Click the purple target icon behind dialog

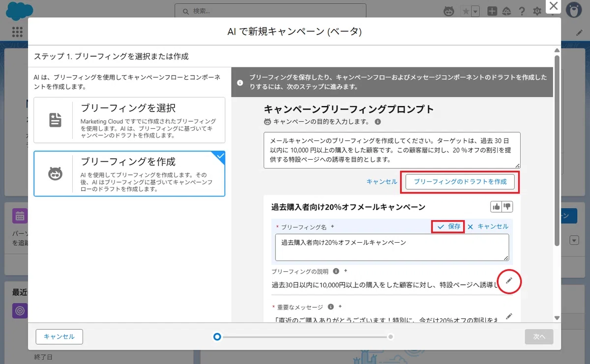tap(20, 311)
